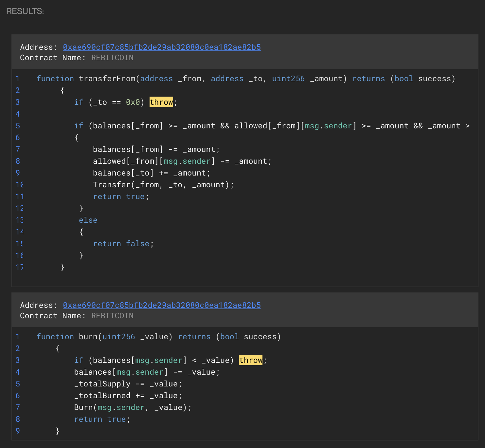Click highlighted throw in burn function
Viewport: 485px width, 448px height.
[250, 360]
